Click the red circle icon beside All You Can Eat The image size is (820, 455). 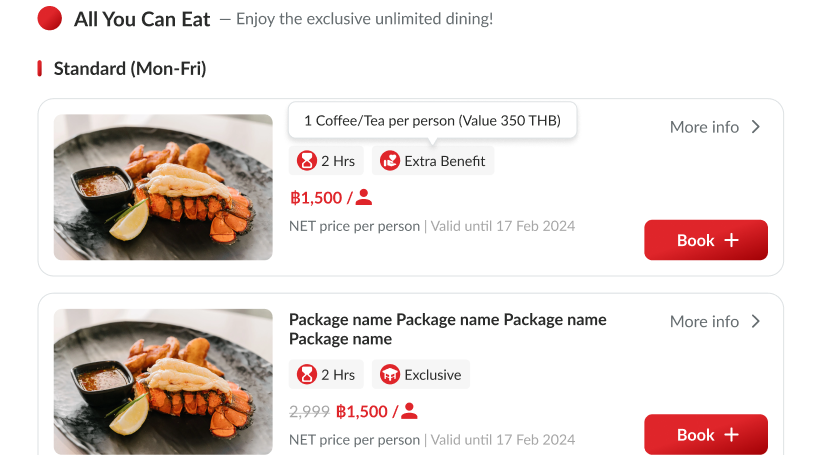tap(49, 18)
